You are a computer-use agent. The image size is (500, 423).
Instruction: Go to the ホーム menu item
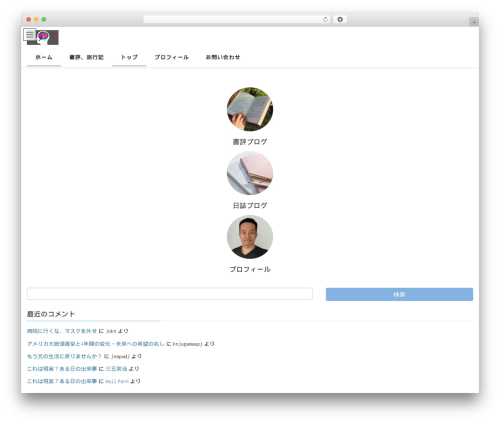[44, 57]
